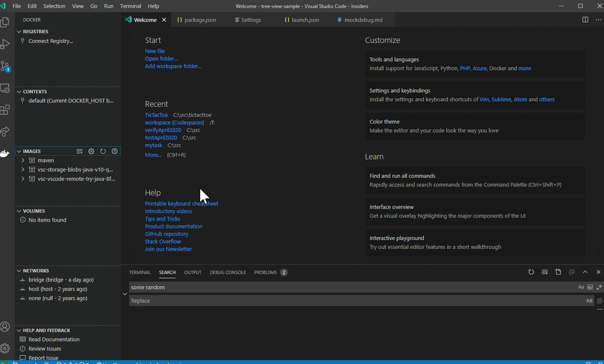Image resolution: width=604 pixels, height=364 pixels.
Task: Select the Run and Debug icon
Action: (x=5, y=44)
